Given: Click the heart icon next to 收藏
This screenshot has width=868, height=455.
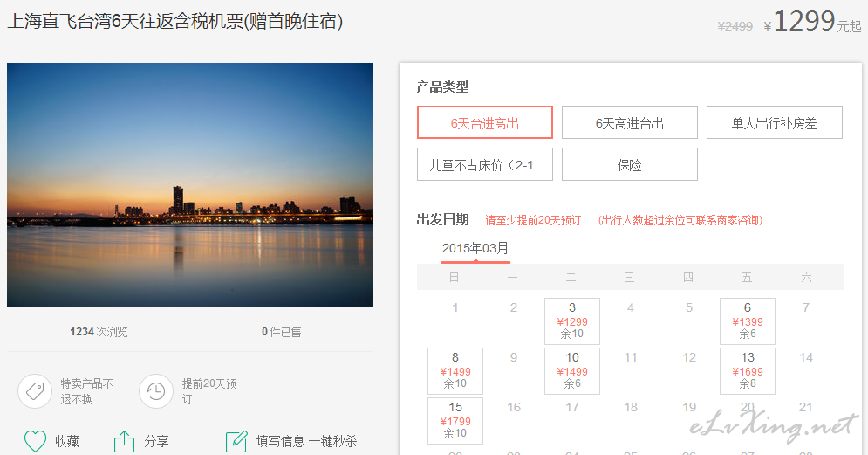Looking at the screenshot, I should 35,442.
